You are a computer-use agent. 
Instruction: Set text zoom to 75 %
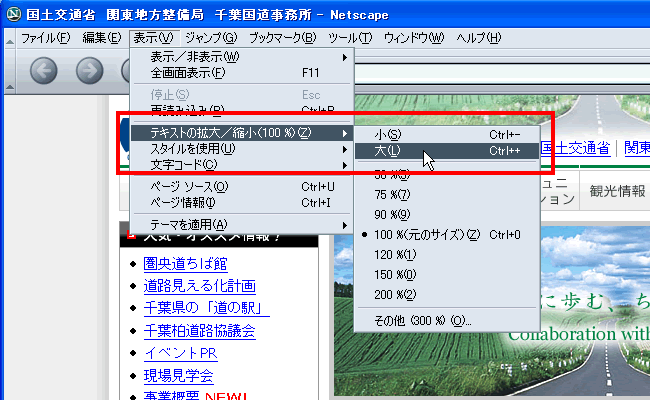pyautogui.click(x=447, y=194)
